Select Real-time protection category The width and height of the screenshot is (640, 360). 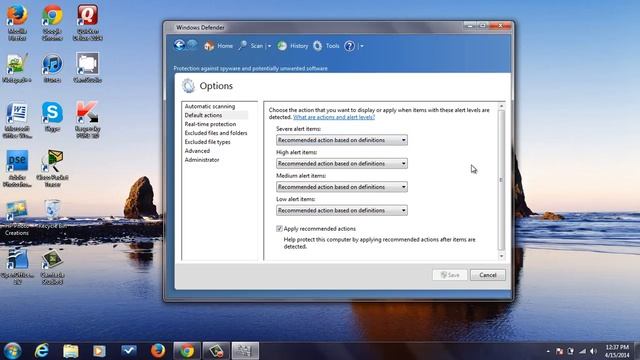pos(210,124)
